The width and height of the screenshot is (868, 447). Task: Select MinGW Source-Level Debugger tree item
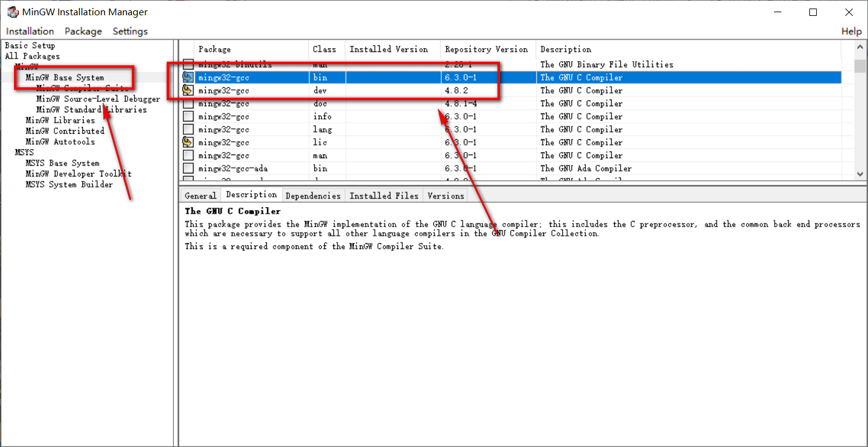98,99
